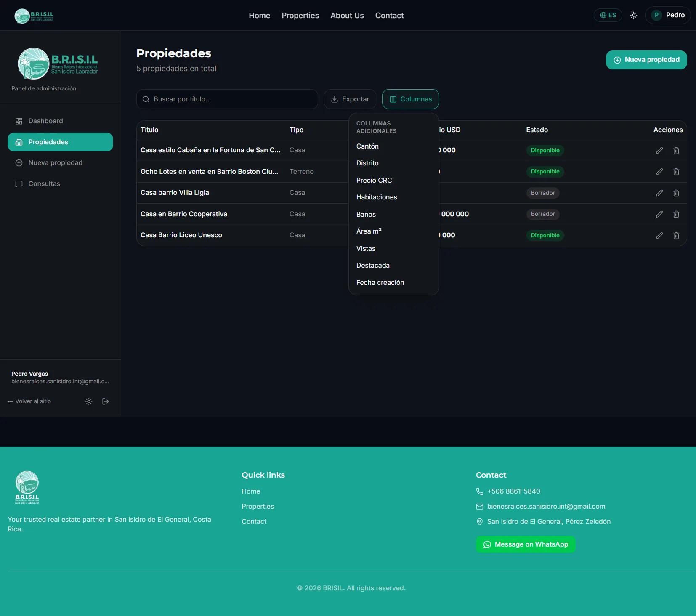Toggle theme with top navbar sun icon
This screenshot has width=696, height=616.
[x=634, y=15]
